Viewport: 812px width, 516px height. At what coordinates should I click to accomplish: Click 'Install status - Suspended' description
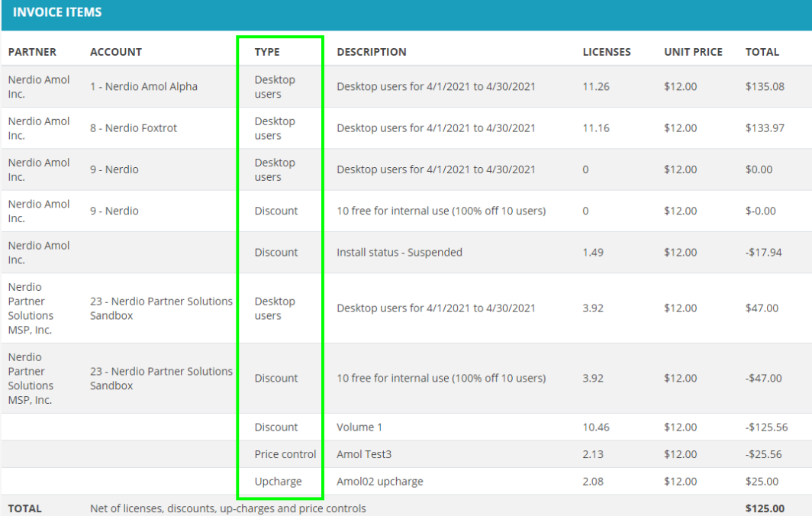point(399,253)
